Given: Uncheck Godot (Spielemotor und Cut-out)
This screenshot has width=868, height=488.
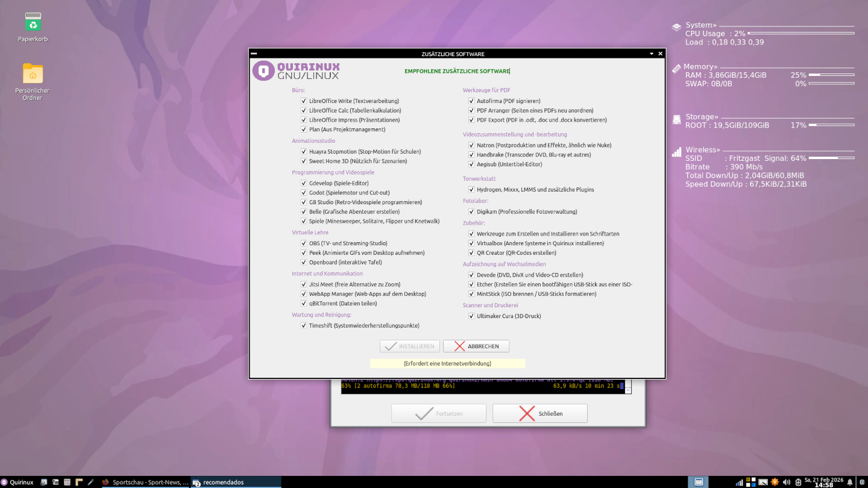Looking at the screenshot, I should [304, 193].
